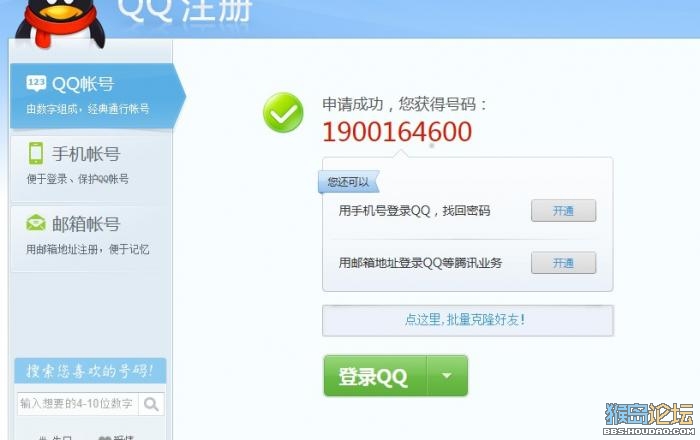Click the magnifier search icon for numbers
The image size is (700, 440).
(x=151, y=404)
